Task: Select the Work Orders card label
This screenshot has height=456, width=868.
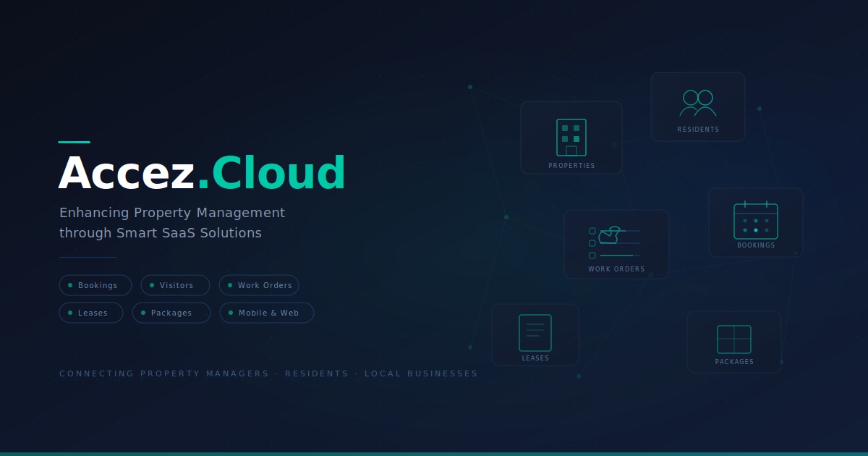Action: point(616,269)
